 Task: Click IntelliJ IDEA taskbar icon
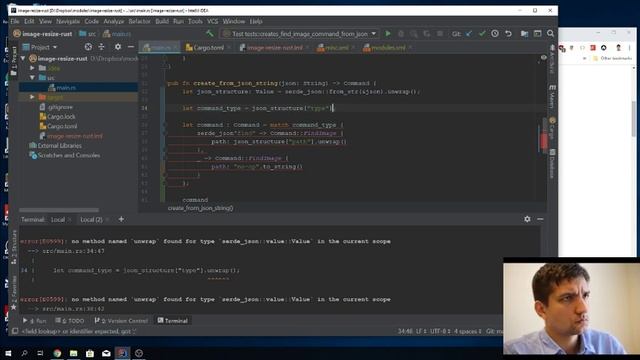coord(122,353)
